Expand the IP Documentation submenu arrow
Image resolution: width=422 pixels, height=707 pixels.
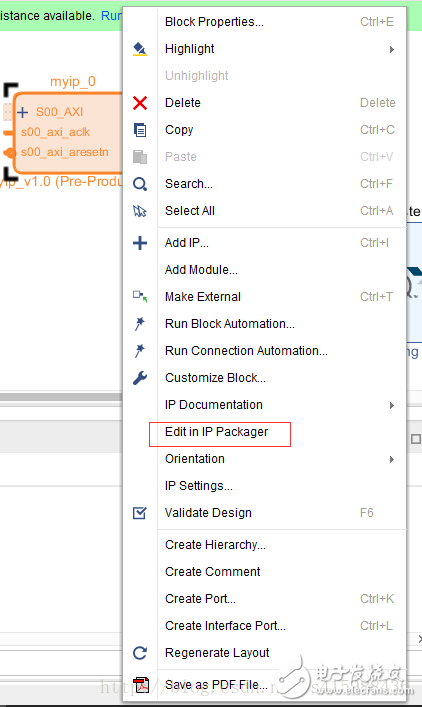(392, 405)
